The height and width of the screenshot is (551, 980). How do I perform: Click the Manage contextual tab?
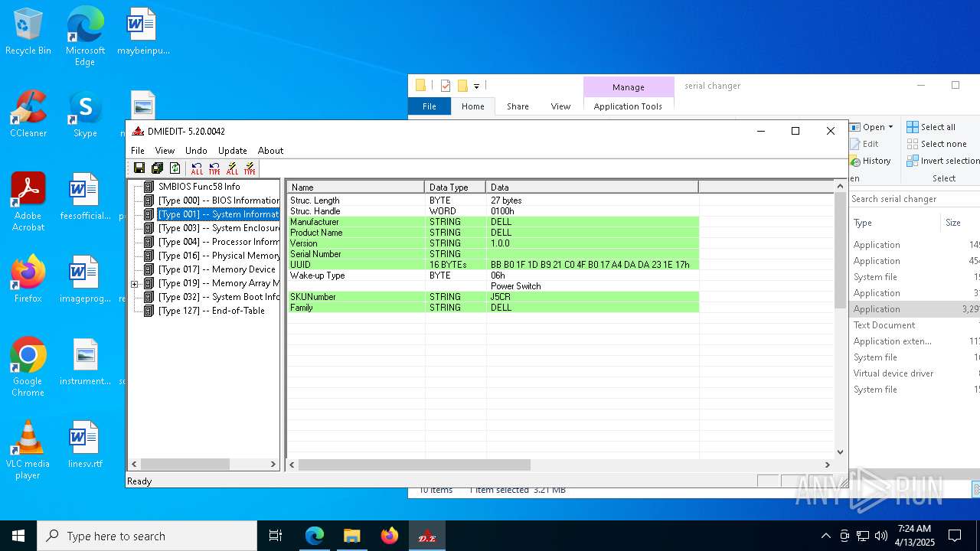click(x=629, y=87)
